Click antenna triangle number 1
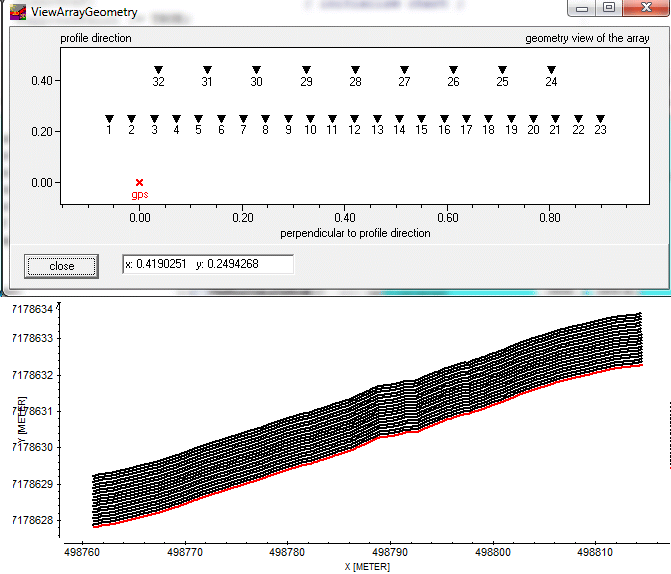 109,119
